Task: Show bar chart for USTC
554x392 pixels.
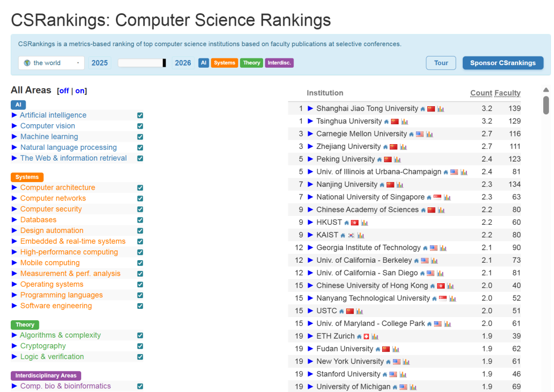Action: click(x=360, y=311)
